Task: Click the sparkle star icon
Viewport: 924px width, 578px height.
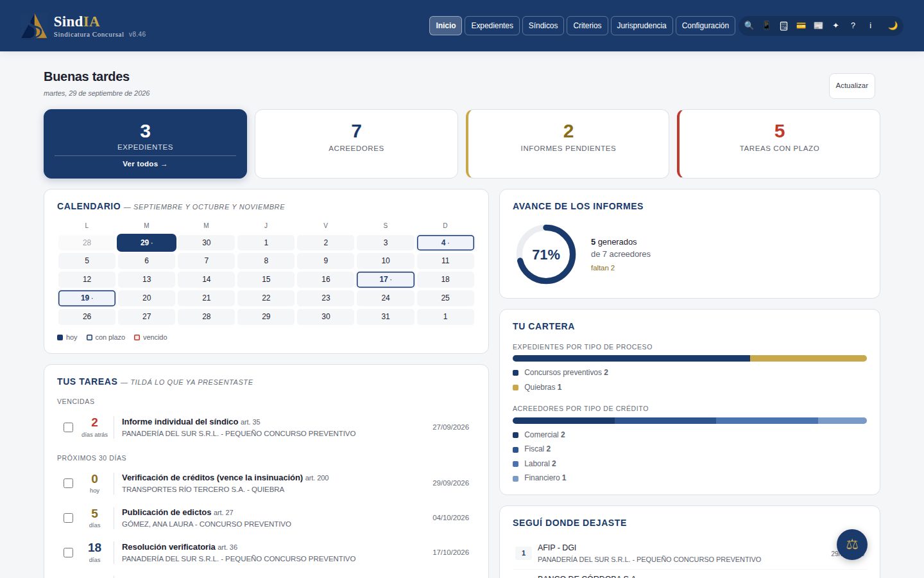Action: point(835,26)
